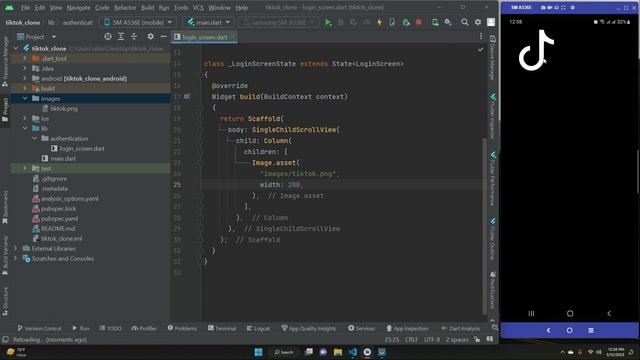
Task: Open App Inspection tool window
Action: [407, 328]
